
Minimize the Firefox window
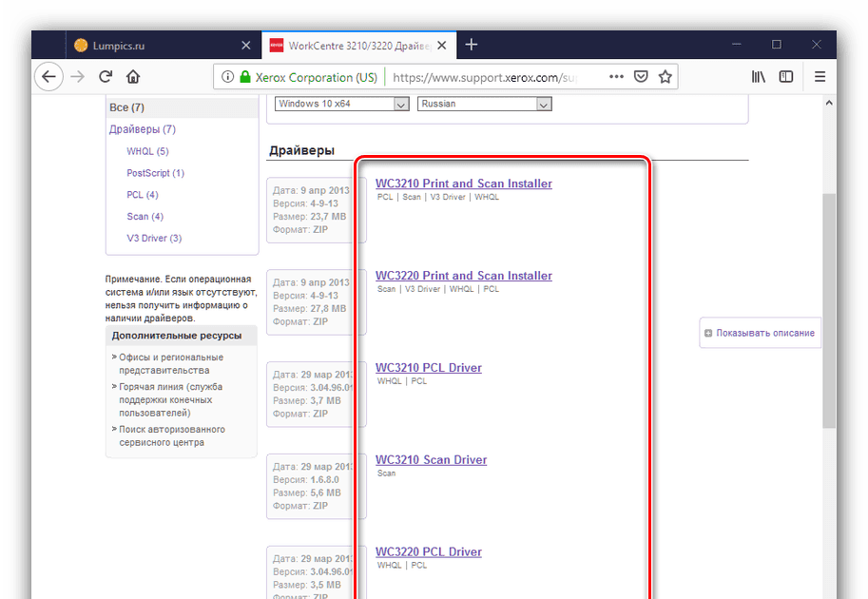(736, 45)
